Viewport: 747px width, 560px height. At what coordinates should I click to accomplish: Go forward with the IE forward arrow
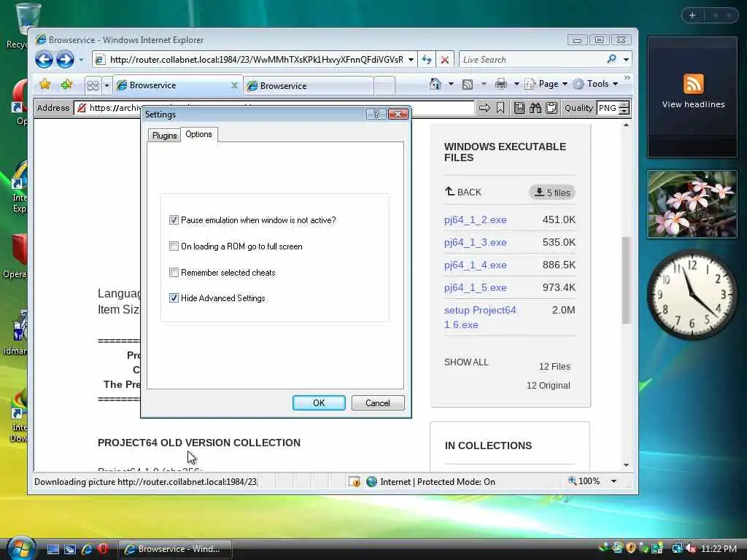[65, 60]
